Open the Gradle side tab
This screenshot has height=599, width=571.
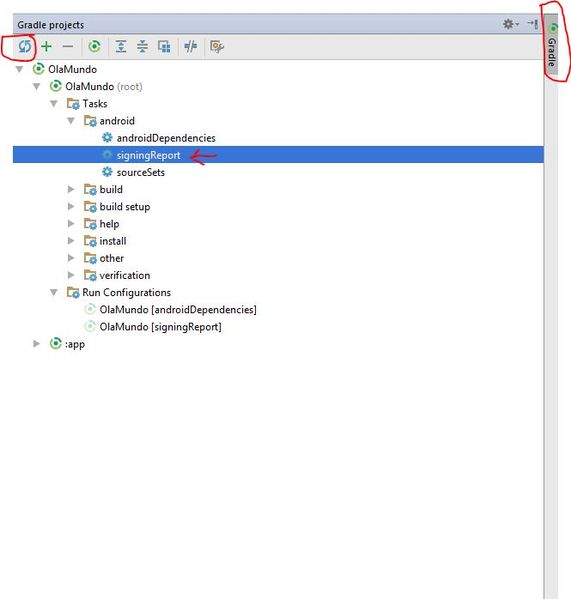pos(552,46)
